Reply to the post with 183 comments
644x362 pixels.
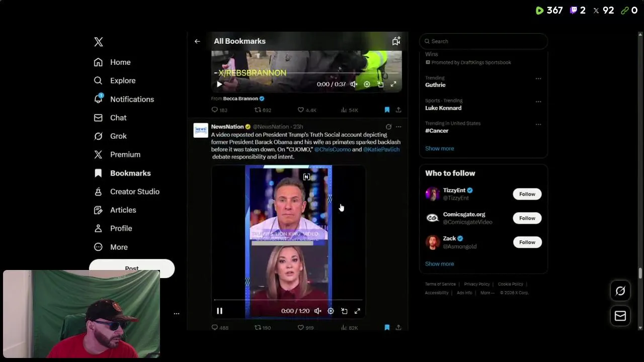tap(219, 110)
